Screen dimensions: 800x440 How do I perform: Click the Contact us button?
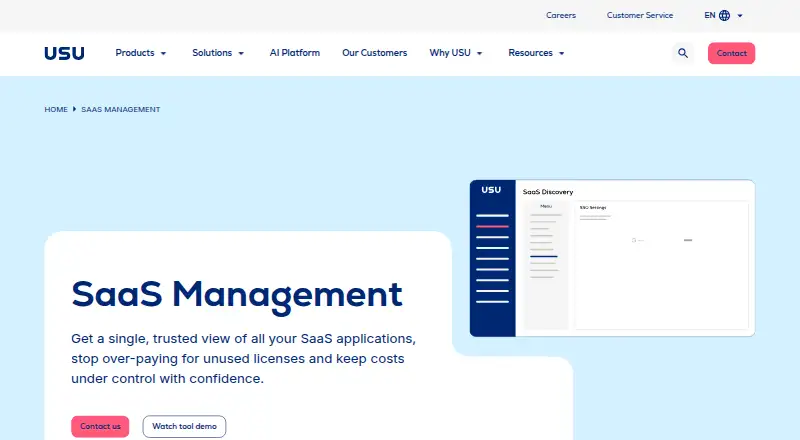point(100,426)
